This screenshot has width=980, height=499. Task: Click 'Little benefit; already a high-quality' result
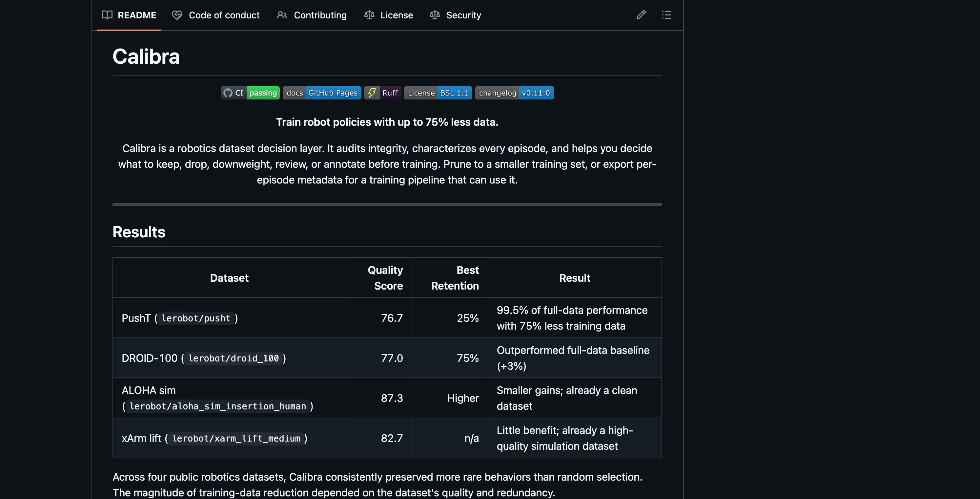point(564,438)
